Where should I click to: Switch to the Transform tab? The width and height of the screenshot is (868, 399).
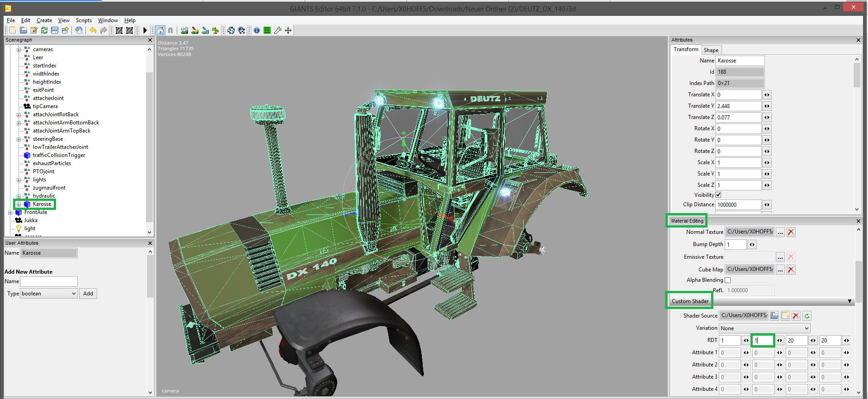click(x=686, y=50)
